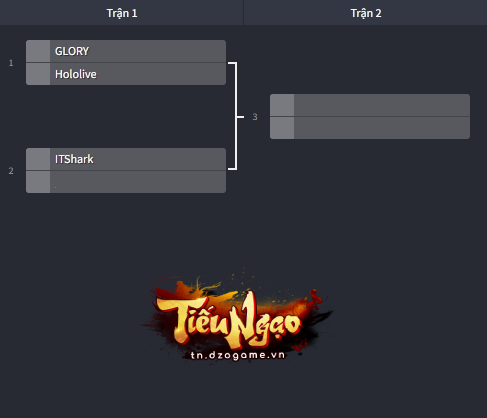This screenshot has height=418, width=487.
Task: Click bottom score box of match 3
Action: click(x=282, y=128)
